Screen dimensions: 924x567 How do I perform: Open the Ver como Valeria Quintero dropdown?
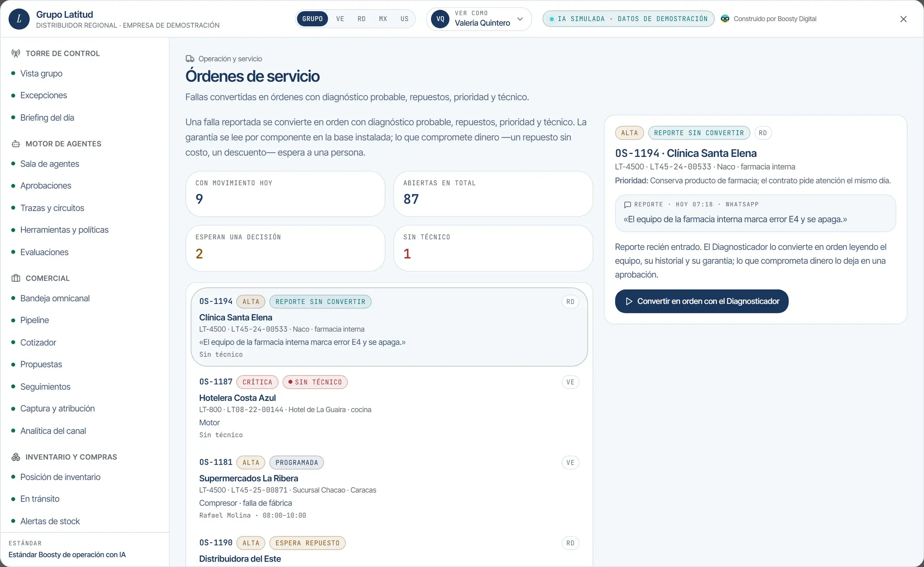click(x=479, y=19)
